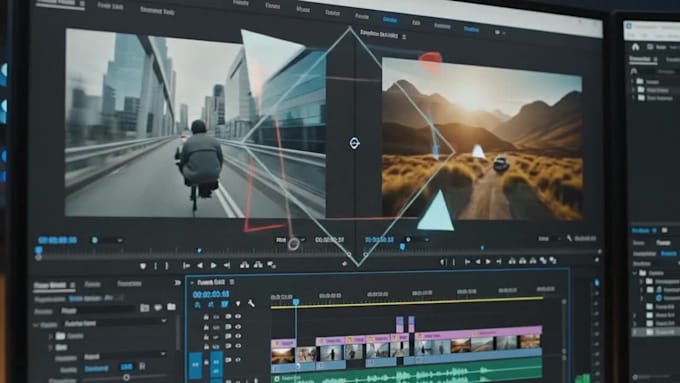Toggle the third video track eye icon

(x=238, y=336)
